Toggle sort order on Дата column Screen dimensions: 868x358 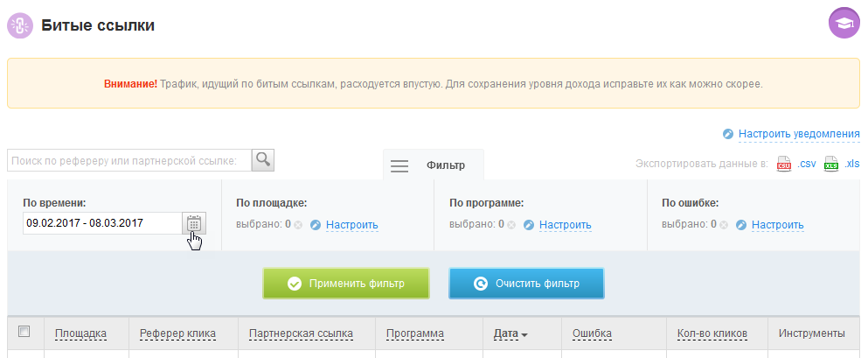(x=510, y=333)
